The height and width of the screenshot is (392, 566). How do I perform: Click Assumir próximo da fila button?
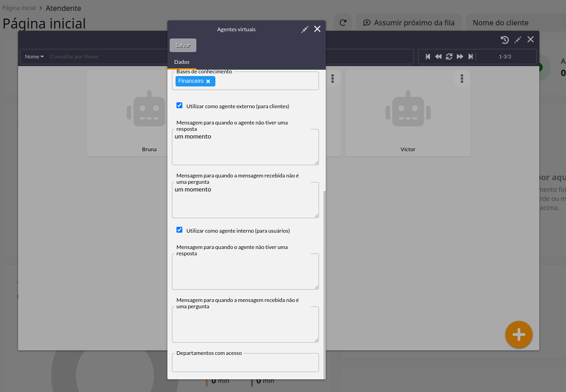click(409, 23)
